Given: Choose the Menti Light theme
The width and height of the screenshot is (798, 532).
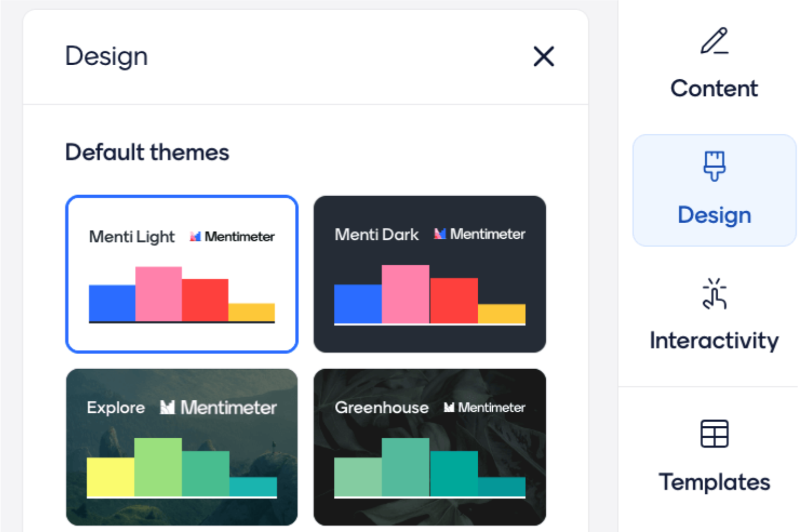Looking at the screenshot, I should click(x=182, y=274).
